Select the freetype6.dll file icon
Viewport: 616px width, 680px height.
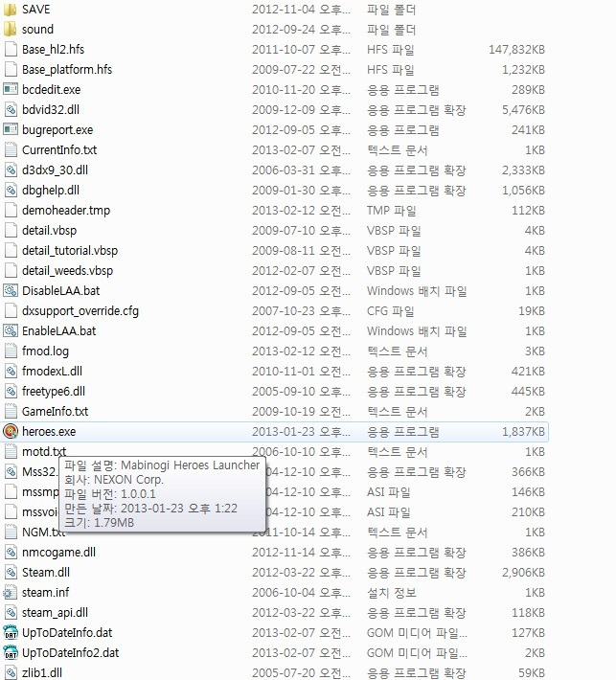point(11,391)
